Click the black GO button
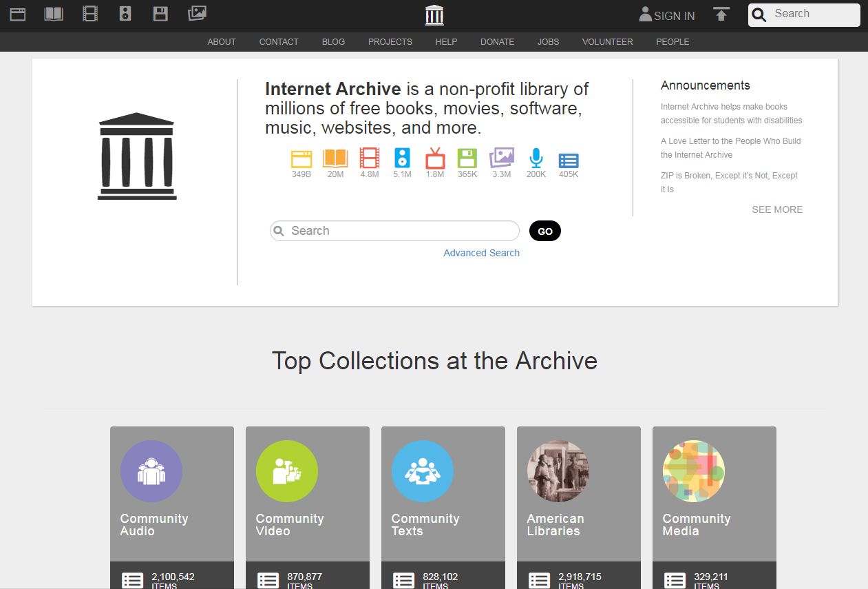 click(x=545, y=231)
